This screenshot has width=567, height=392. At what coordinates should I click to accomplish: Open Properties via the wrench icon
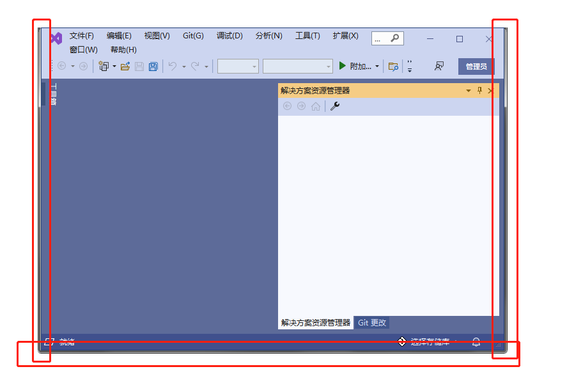point(334,106)
